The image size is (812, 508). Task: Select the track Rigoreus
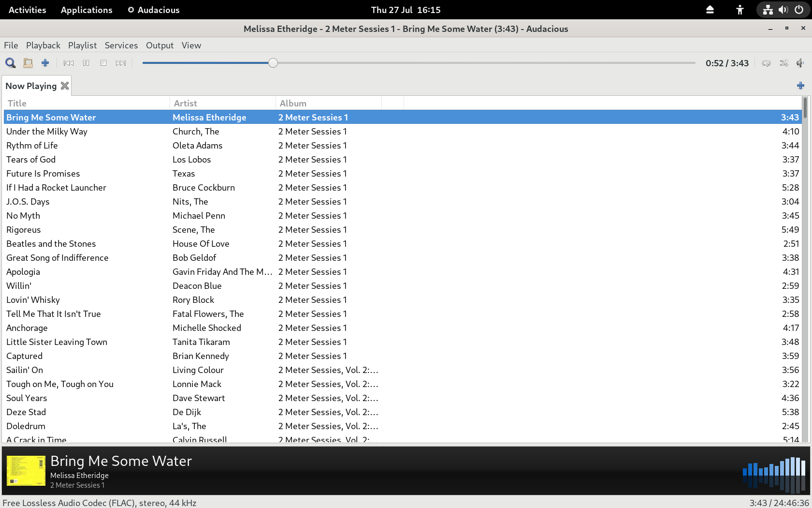(403, 229)
